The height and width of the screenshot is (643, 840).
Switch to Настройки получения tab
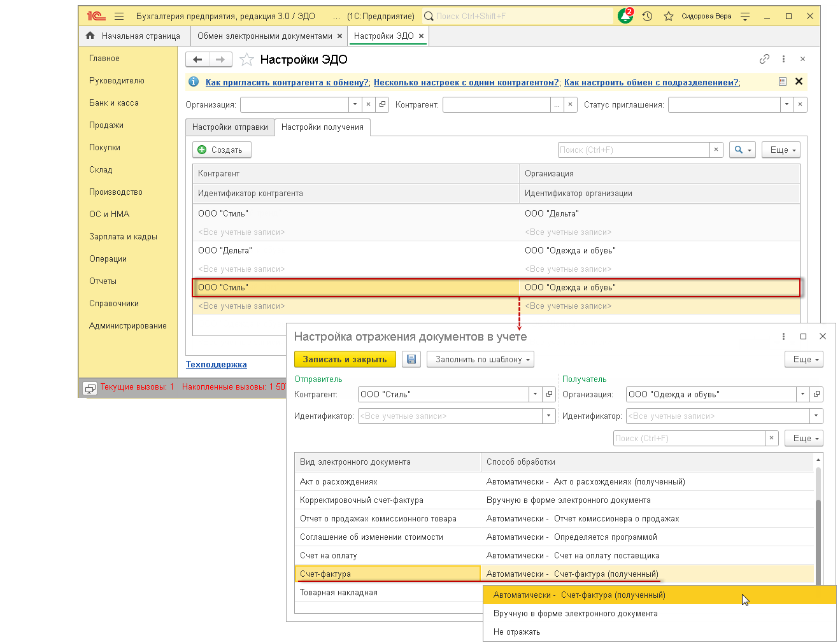tap(322, 127)
